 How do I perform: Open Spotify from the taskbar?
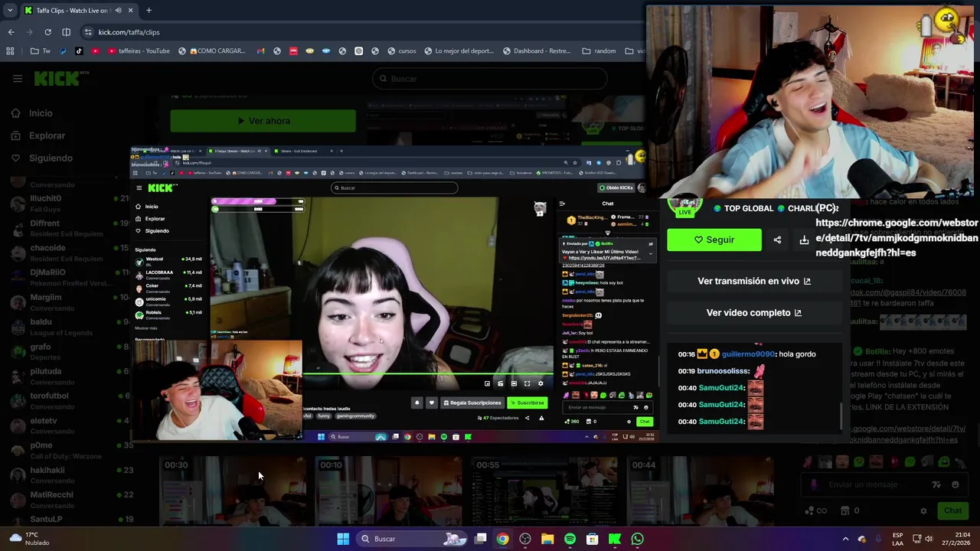click(x=570, y=539)
